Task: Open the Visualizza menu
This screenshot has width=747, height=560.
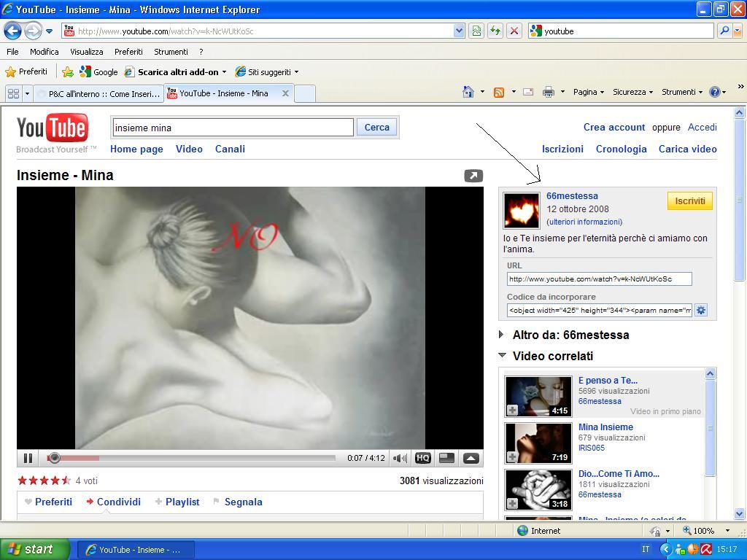Action: [87, 52]
